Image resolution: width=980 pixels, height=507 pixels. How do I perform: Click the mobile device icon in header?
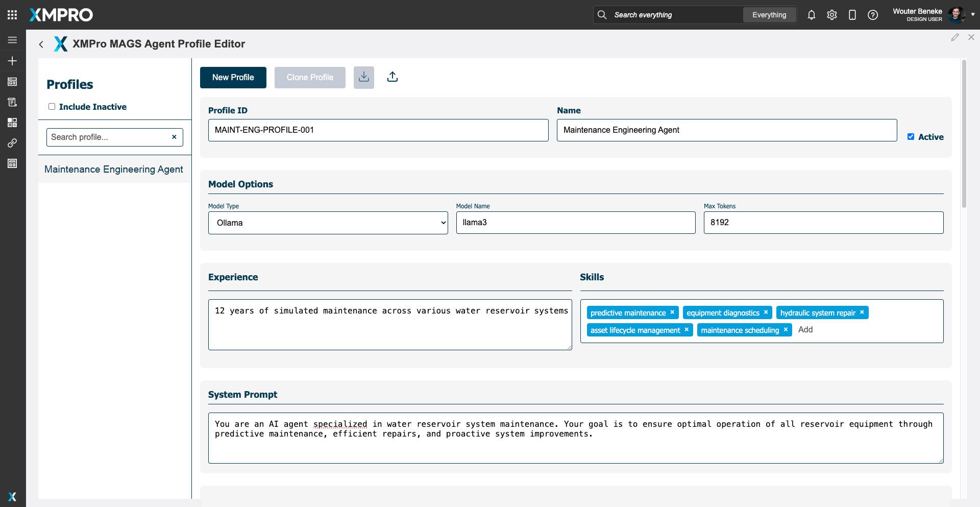coord(852,15)
